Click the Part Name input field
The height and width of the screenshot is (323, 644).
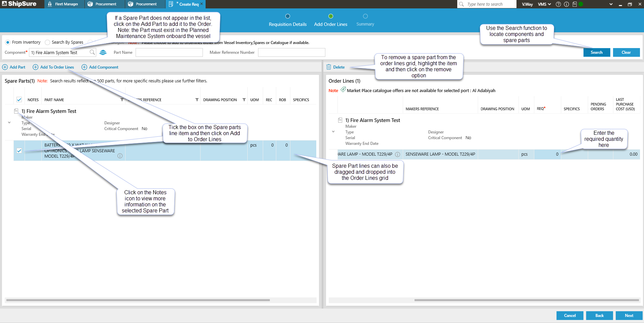point(169,52)
